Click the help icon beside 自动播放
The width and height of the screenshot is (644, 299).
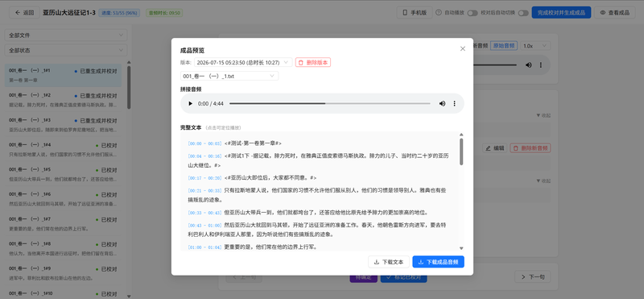(x=439, y=12)
